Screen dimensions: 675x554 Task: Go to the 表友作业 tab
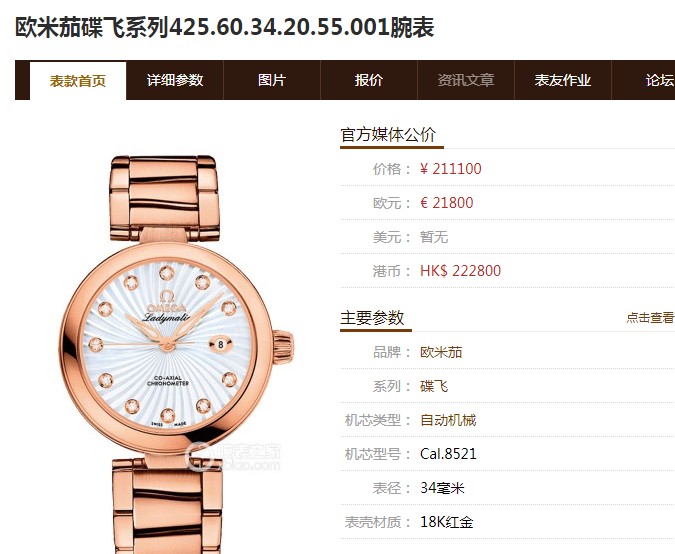563,80
